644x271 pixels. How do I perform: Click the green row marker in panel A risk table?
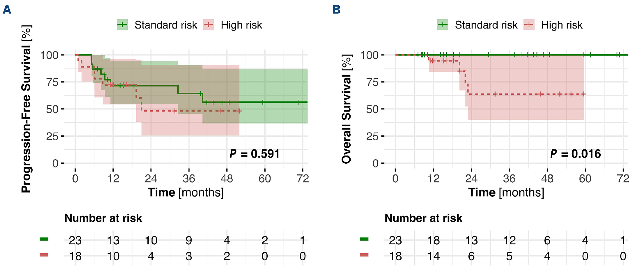click(44, 239)
